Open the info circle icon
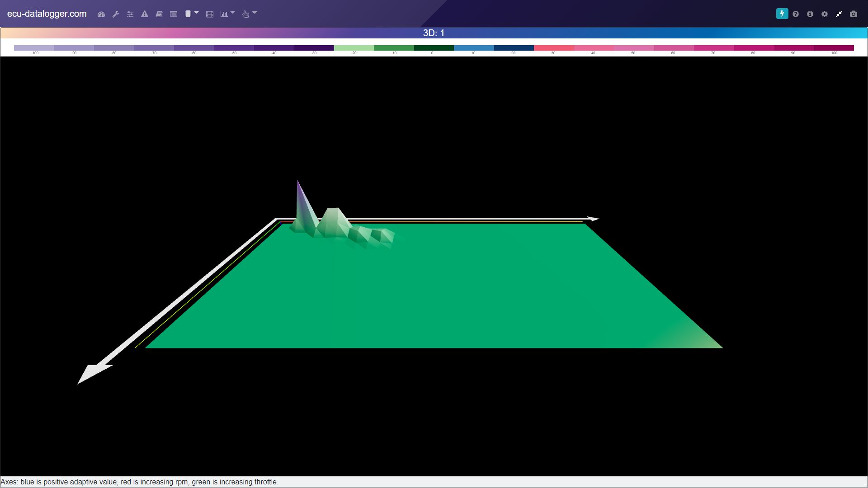Viewport: 868px width, 488px height. (810, 14)
